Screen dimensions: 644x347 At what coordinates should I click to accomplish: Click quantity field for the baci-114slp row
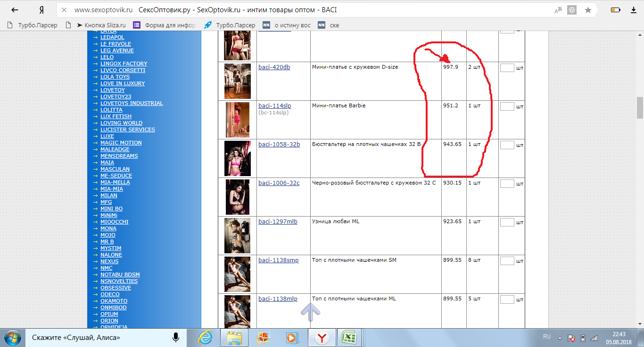507,106
